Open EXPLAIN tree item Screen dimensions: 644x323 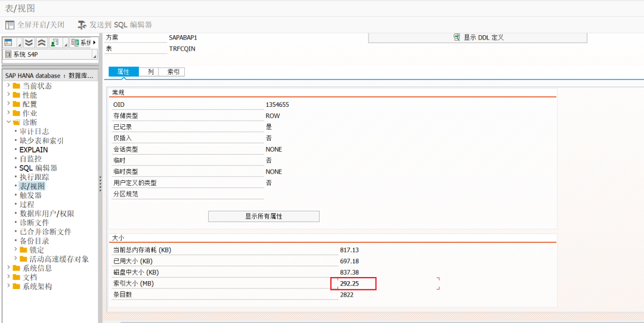click(33, 150)
